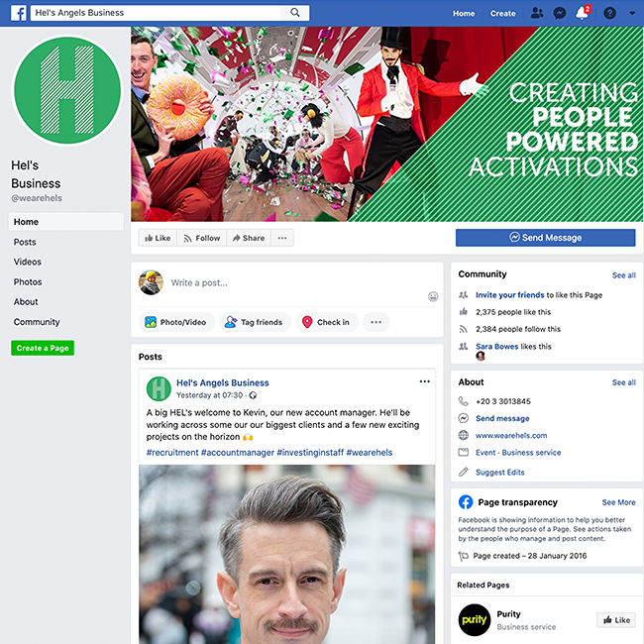
Task: Click the Yesterday at 07:30 timestamp
Action: point(209,395)
